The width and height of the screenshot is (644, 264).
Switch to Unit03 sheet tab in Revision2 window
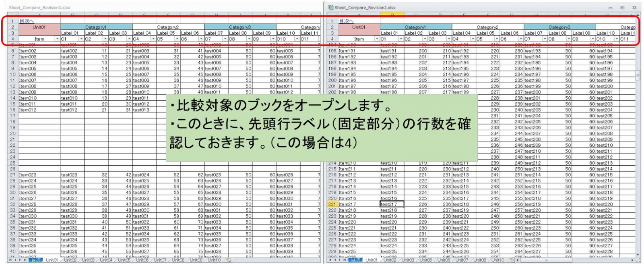tap(407, 260)
